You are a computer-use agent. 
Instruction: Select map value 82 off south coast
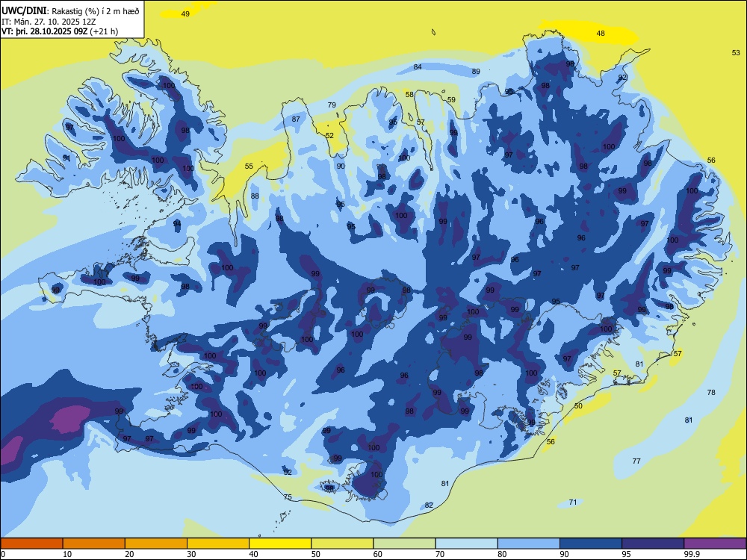[x=429, y=505]
